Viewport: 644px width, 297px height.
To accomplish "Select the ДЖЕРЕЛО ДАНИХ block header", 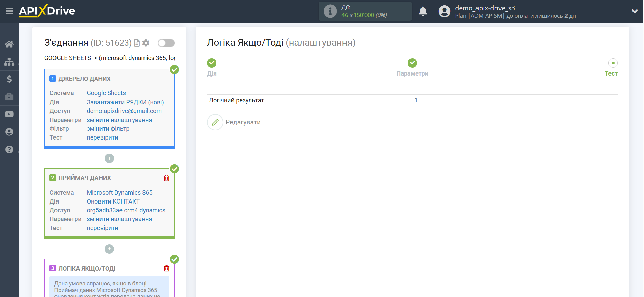I will click(84, 79).
